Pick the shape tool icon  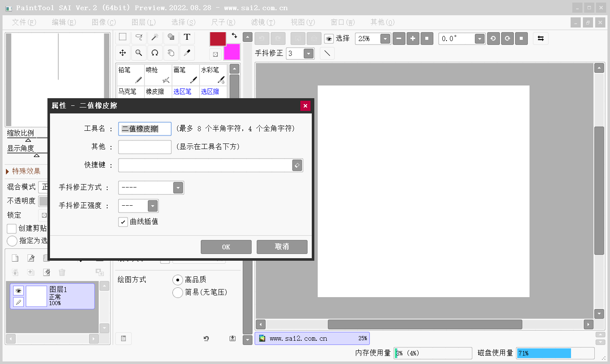pyautogui.click(x=171, y=37)
